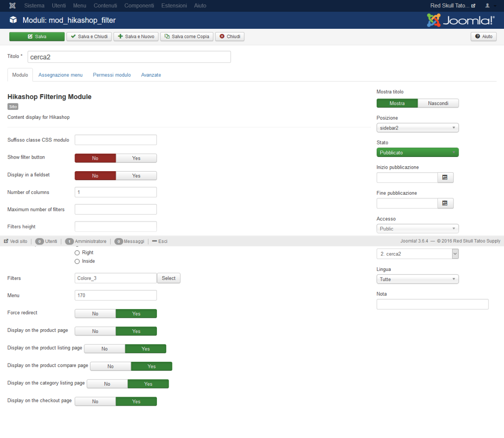Viewport: 504px width, 438px height.
Task: Switch to Assegnazione menu tab
Action: click(x=60, y=75)
